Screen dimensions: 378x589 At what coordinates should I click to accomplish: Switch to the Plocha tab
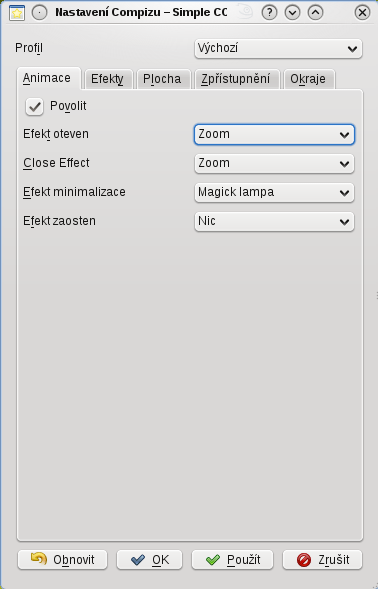pyautogui.click(x=164, y=79)
